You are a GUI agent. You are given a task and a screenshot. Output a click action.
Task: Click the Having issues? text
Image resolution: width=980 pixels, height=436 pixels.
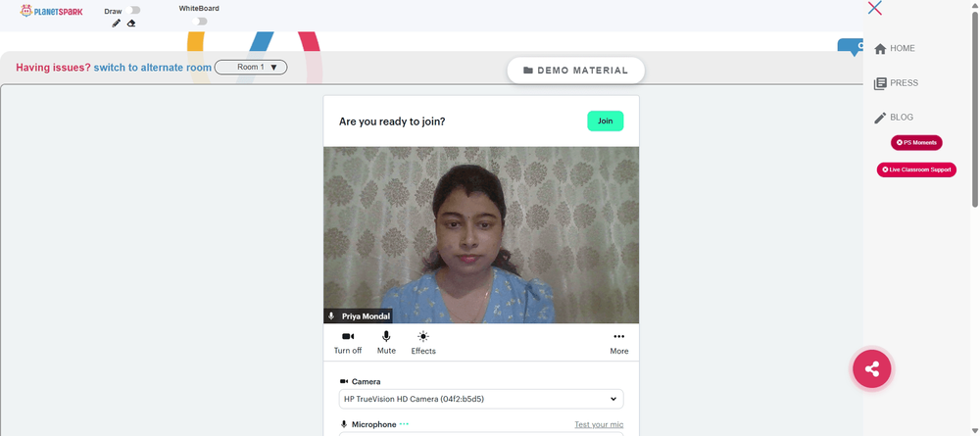pyautogui.click(x=53, y=68)
